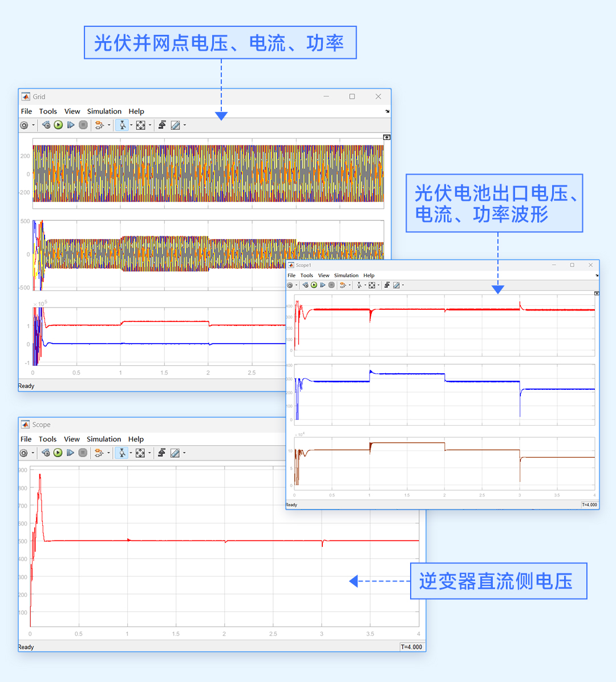Click Highlight Simulink Block icon in Scope1

click(343, 285)
